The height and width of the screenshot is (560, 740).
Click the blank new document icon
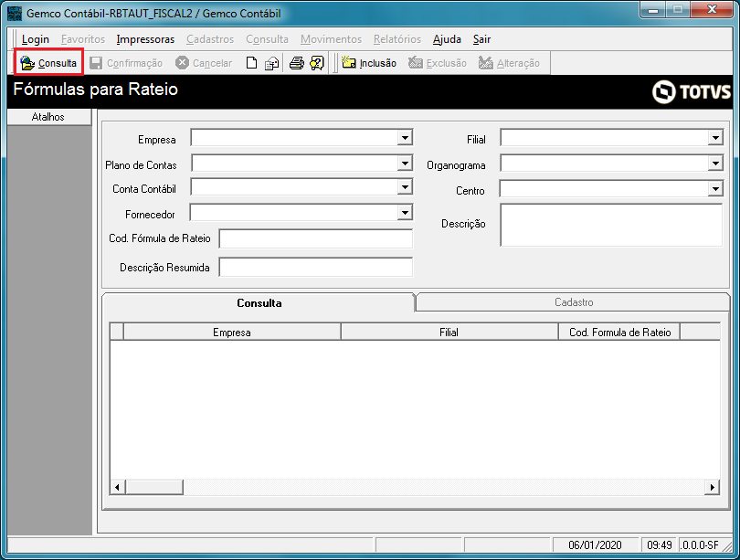[251, 63]
